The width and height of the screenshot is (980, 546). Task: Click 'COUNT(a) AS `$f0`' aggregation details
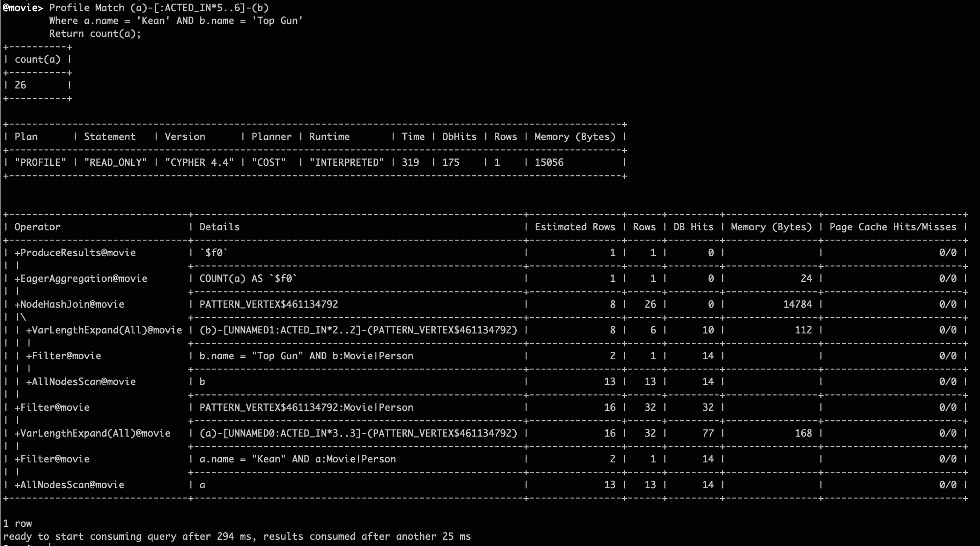click(x=248, y=278)
